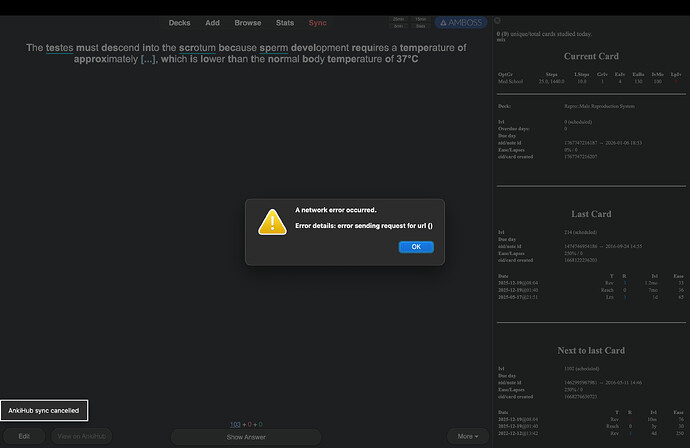Viewport: 690px width, 448px height.
Task: Click the AnkiHub sync cancelled notification
Action: (x=44, y=410)
